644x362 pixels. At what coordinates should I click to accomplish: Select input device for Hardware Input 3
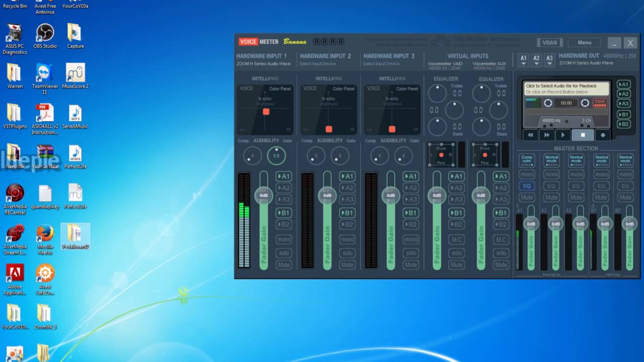tap(381, 64)
